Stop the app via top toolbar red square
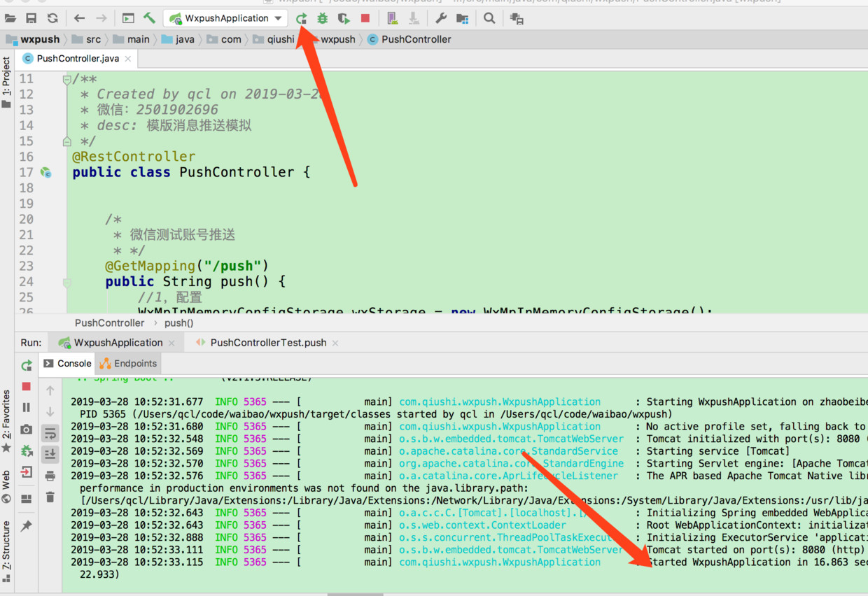Screen dimensions: 868x596 (x=365, y=18)
